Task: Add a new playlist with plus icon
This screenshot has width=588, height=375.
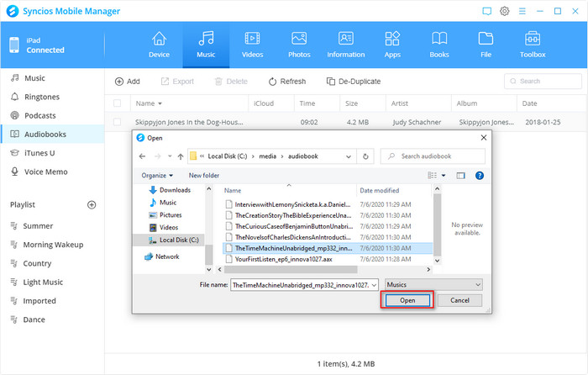Action: pos(92,204)
